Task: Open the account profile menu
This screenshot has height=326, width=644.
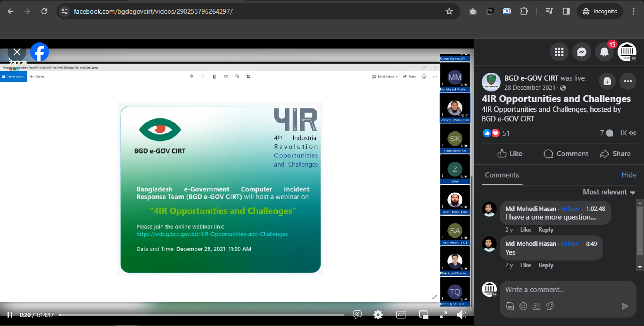Action: (x=627, y=52)
